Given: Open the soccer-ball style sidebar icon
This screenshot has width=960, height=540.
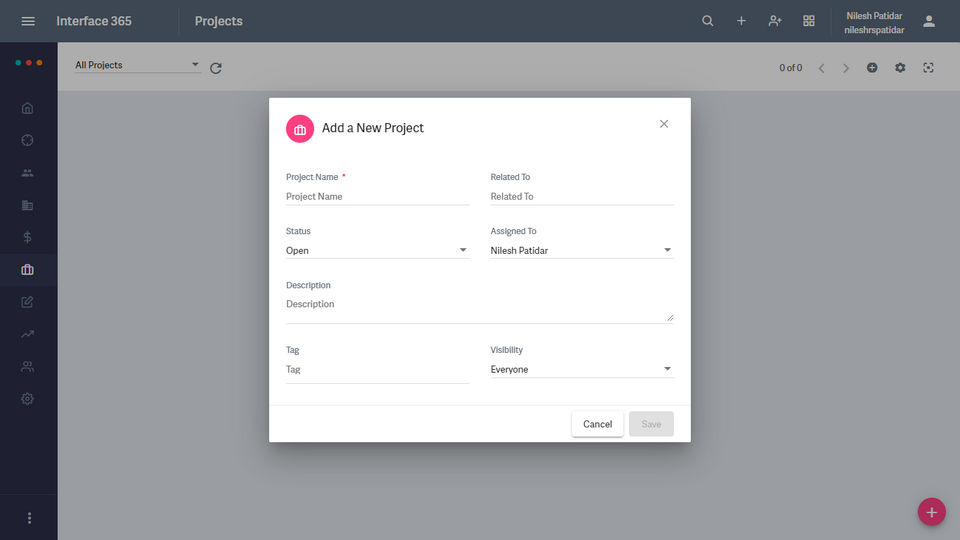Looking at the screenshot, I should pos(28,140).
